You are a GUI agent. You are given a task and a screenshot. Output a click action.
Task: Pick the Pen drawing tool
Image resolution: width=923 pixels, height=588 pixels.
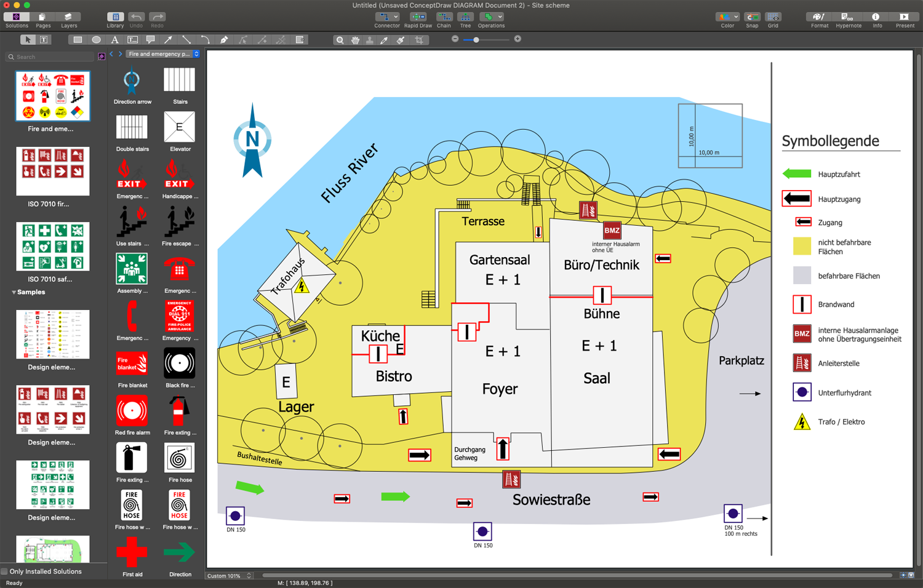pos(224,40)
